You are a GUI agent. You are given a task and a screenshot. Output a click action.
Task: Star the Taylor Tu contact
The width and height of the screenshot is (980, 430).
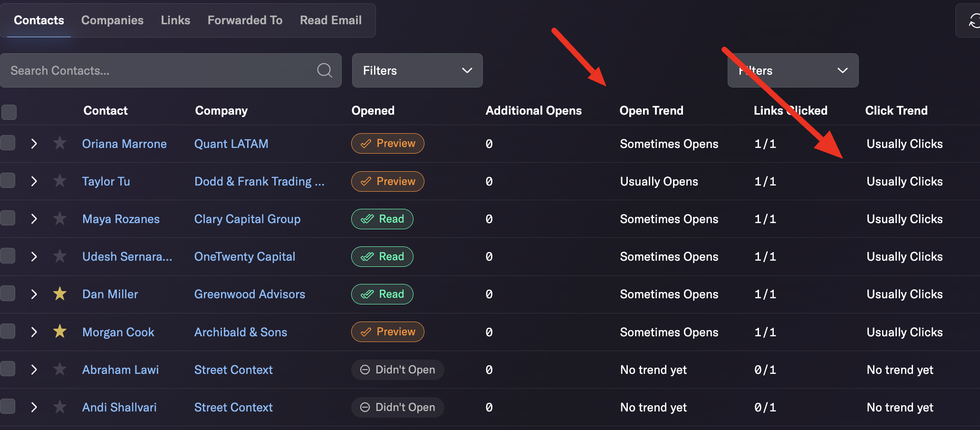pyautogui.click(x=59, y=181)
